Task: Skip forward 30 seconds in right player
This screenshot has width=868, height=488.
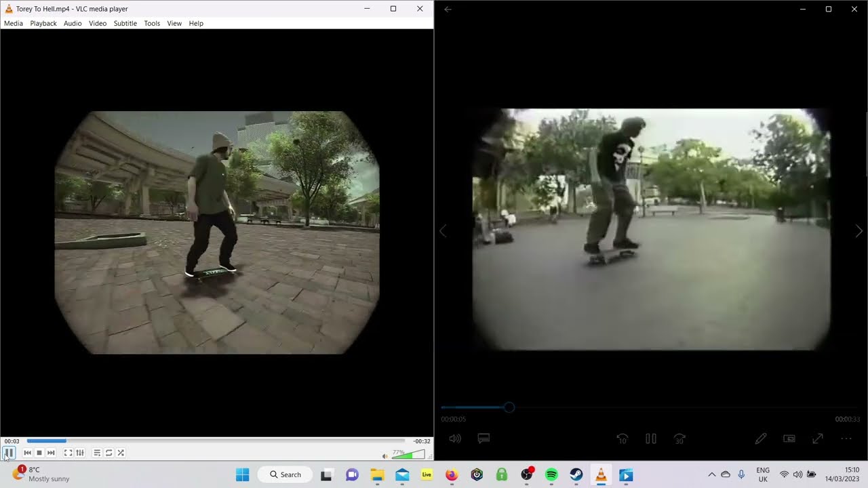Action: click(679, 439)
